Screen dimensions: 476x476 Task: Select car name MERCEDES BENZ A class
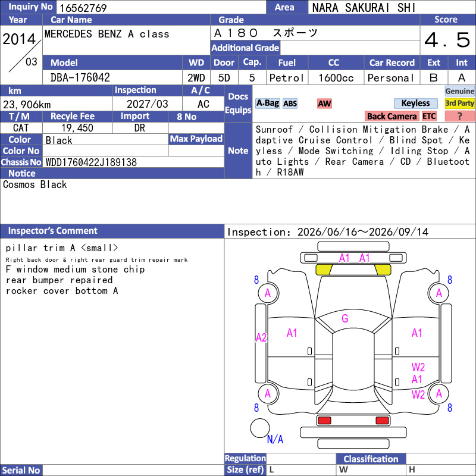point(107,34)
